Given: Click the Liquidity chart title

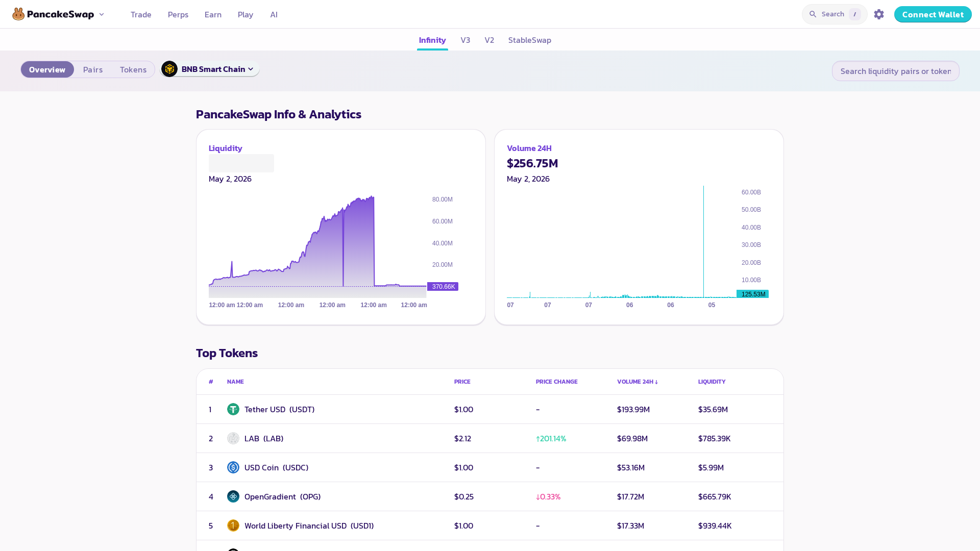Looking at the screenshot, I should [x=226, y=148].
